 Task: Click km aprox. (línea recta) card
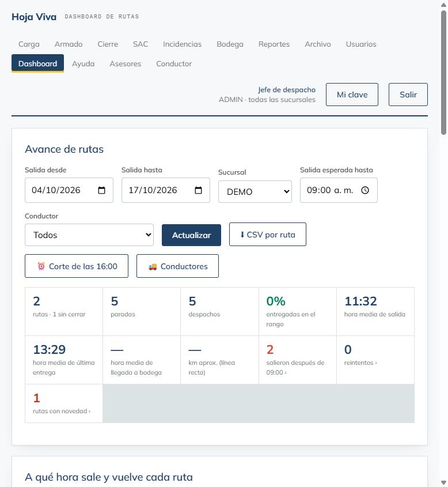point(219,360)
